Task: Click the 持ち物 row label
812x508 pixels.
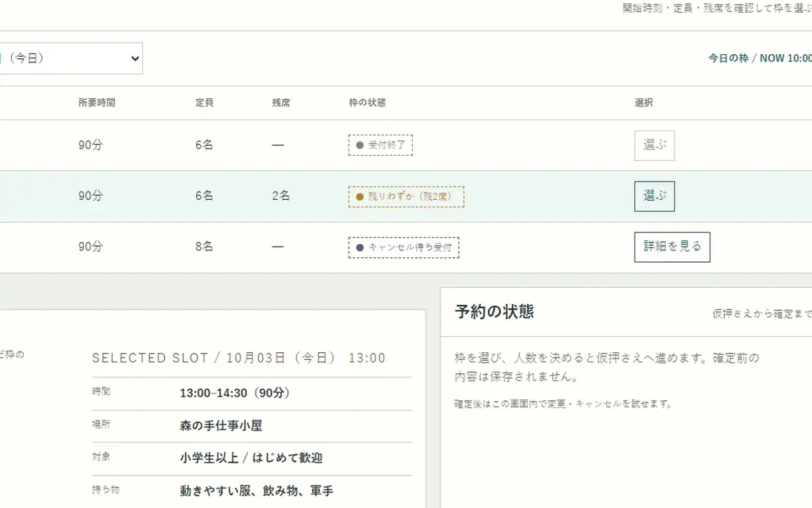Action: (x=106, y=489)
